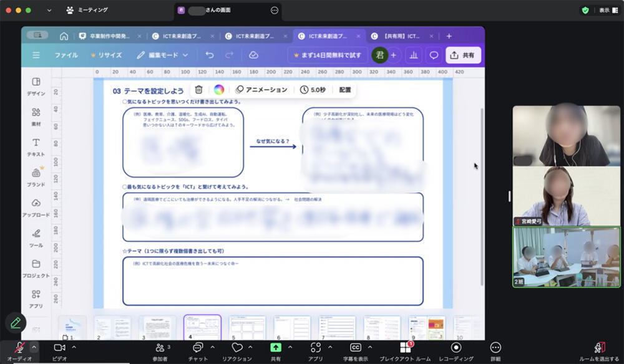624x364 pixels.
Task: Open the rainbow color picker swatch
Action: click(x=218, y=90)
